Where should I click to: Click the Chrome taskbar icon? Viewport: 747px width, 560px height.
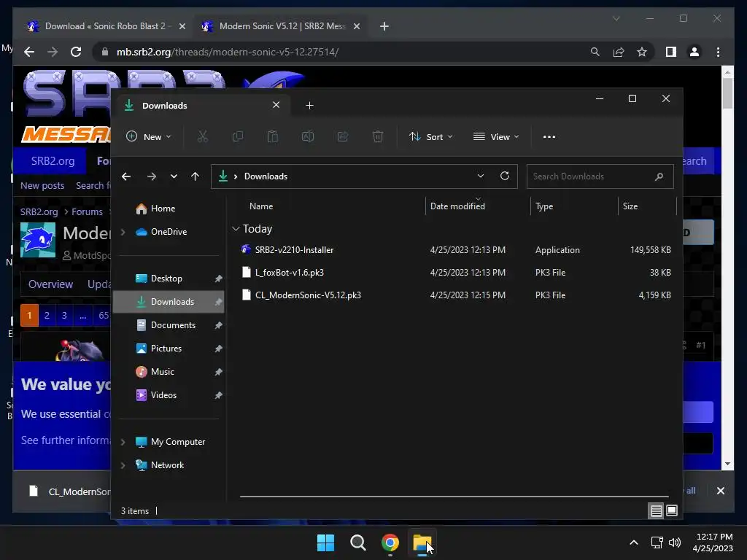(x=390, y=542)
